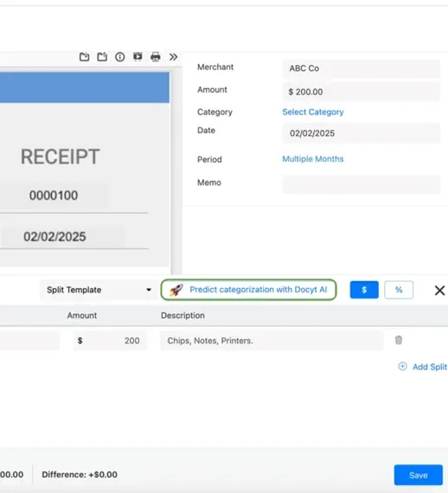Start presentation mode with the play screen icon

pyautogui.click(x=138, y=56)
